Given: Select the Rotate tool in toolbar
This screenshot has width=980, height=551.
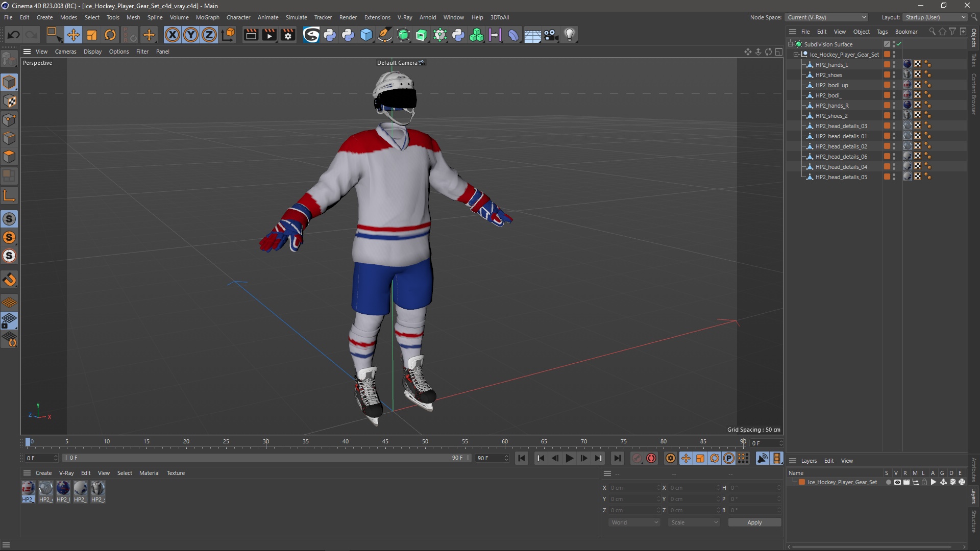Looking at the screenshot, I should (x=110, y=35).
